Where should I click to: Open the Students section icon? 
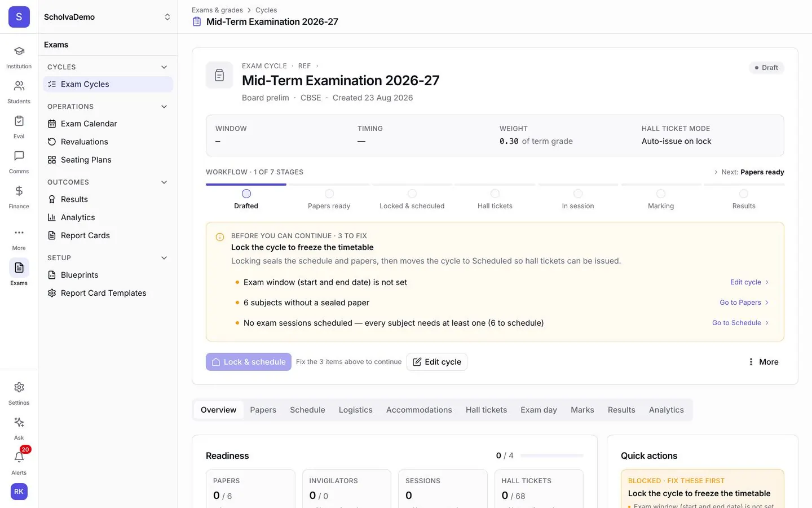[x=19, y=86]
